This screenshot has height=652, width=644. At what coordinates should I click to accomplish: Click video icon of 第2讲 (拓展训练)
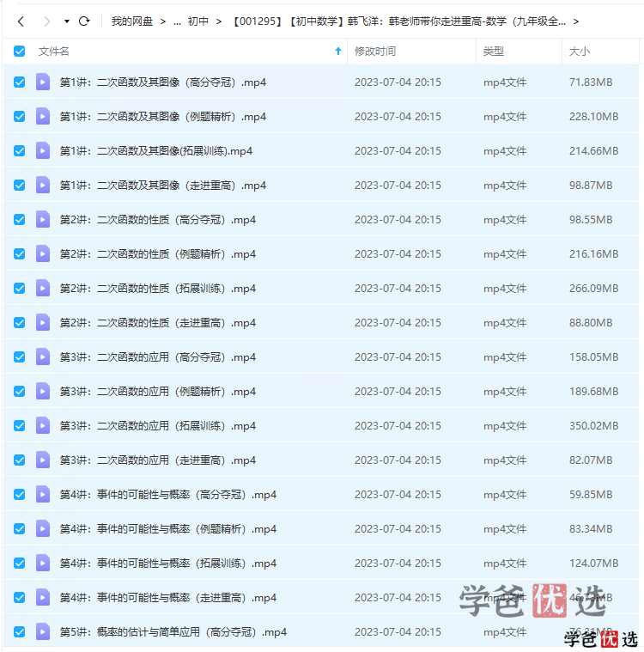pyautogui.click(x=42, y=288)
